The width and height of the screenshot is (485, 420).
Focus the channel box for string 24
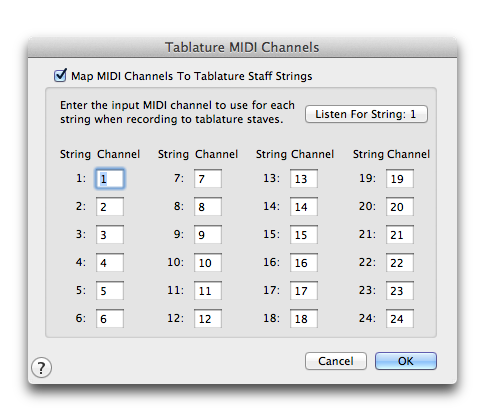tap(400, 319)
